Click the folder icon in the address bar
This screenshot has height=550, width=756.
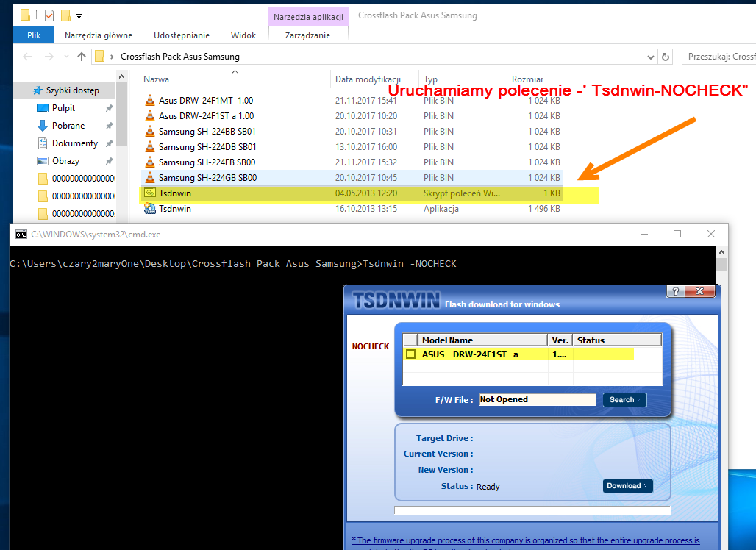coord(99,57)
